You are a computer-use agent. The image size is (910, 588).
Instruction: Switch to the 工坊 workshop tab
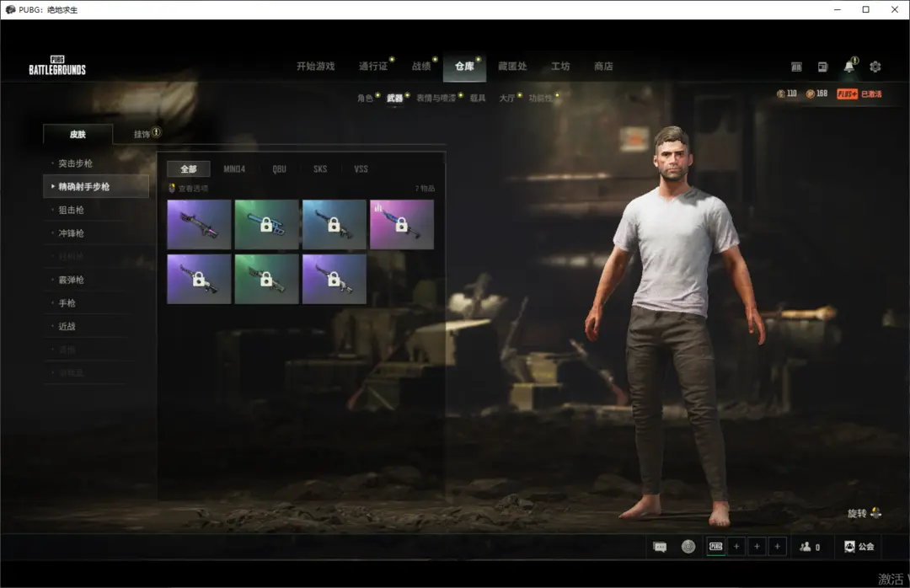(x=560, y=67)
